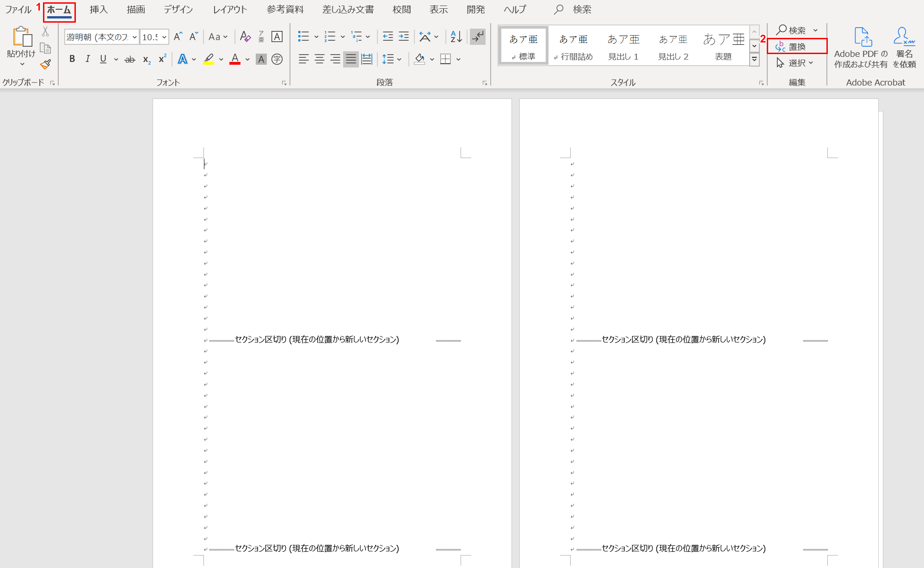Open font dialog launcher in フォント group
Viewport: 924px width, 568px height.
tap(284, 83)
